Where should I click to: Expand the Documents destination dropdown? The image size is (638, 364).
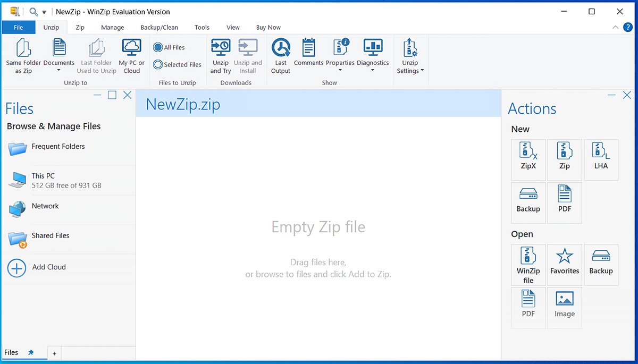[x=58, y=70]
